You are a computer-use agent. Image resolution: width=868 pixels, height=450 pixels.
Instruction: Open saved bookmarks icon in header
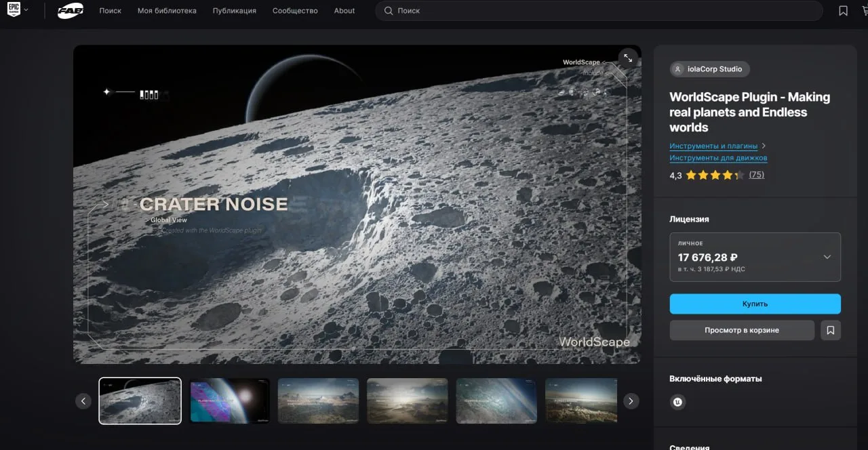(843, 11)
